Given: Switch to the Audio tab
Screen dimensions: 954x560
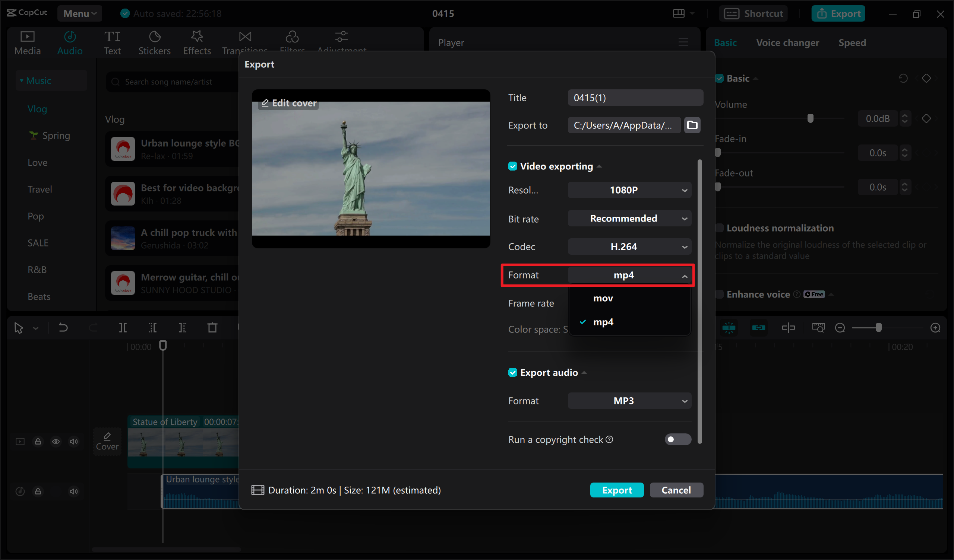Looking at the screenshot, I should coord(69,41).
